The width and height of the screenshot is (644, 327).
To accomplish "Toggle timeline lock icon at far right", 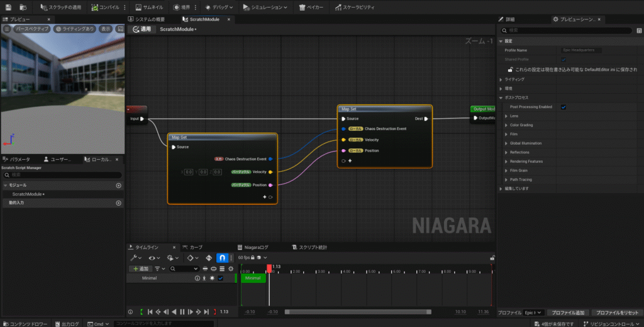I will coord(492,258).
